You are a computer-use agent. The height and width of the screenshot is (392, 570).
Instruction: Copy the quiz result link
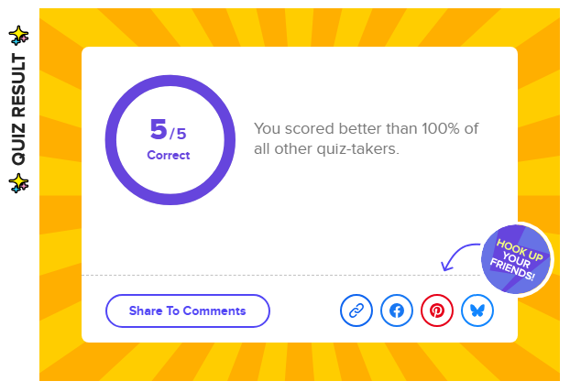356,310
